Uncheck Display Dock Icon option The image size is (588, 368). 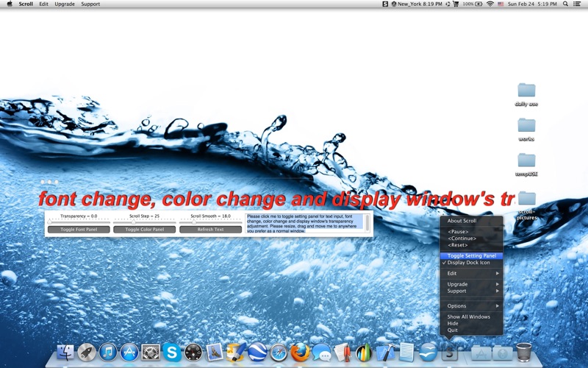[x=468, y=263]
